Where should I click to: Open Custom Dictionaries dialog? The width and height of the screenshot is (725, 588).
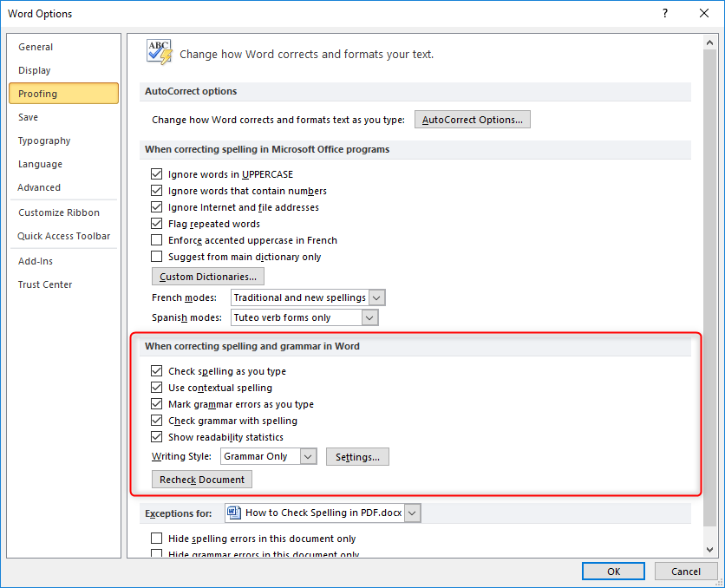(208, 277)
